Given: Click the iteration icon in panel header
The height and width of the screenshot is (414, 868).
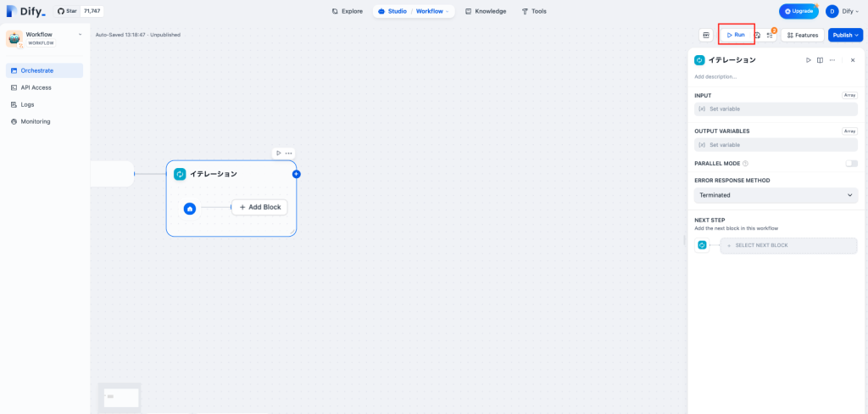Looking at the screenshot, I should (699, 60).
